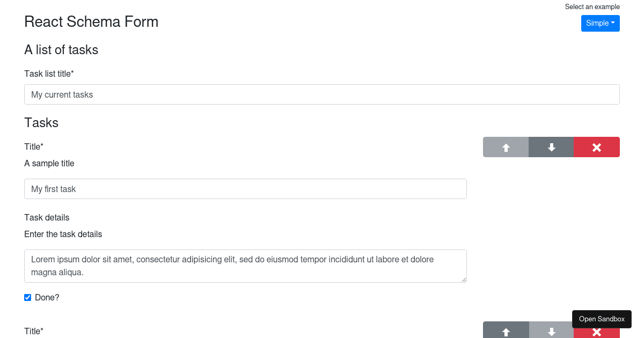The width and height of the screenshot is (644, 338).
Task: Click the gray up-arrow icon in the bottom row
Action: [x=505, y=330]
